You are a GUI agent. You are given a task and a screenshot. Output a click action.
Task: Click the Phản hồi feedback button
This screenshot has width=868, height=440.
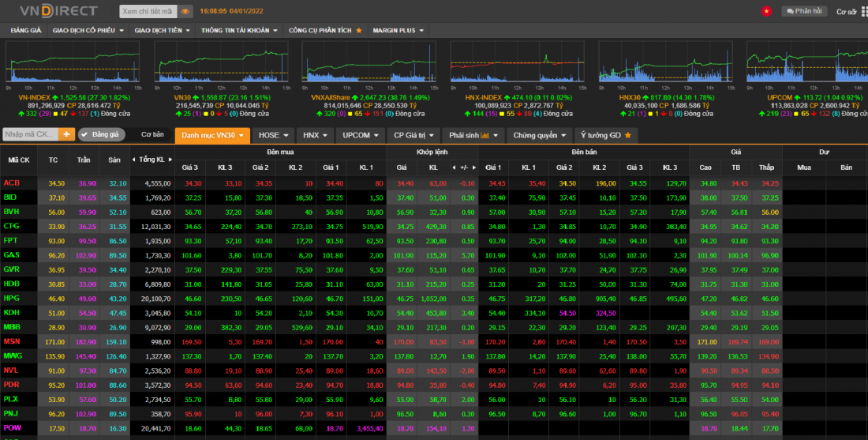coord(804,11)
